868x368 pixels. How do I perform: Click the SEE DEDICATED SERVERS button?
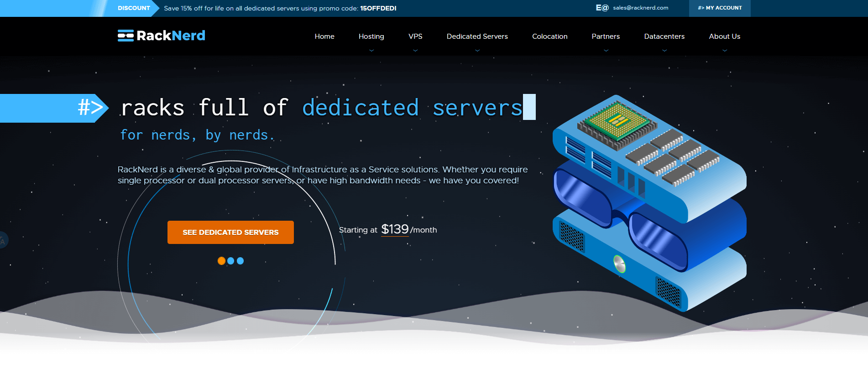coord(230,232)
